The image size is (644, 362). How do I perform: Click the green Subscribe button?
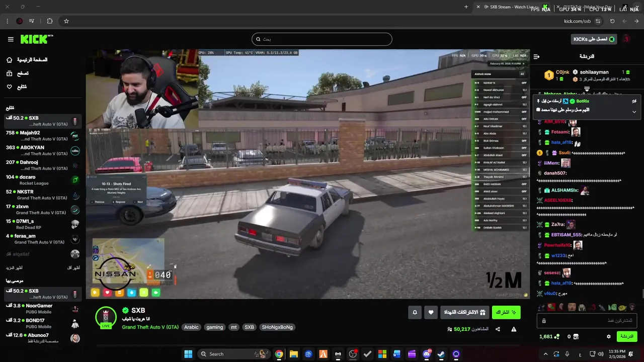pyautogui.click(x=506, y=312)
